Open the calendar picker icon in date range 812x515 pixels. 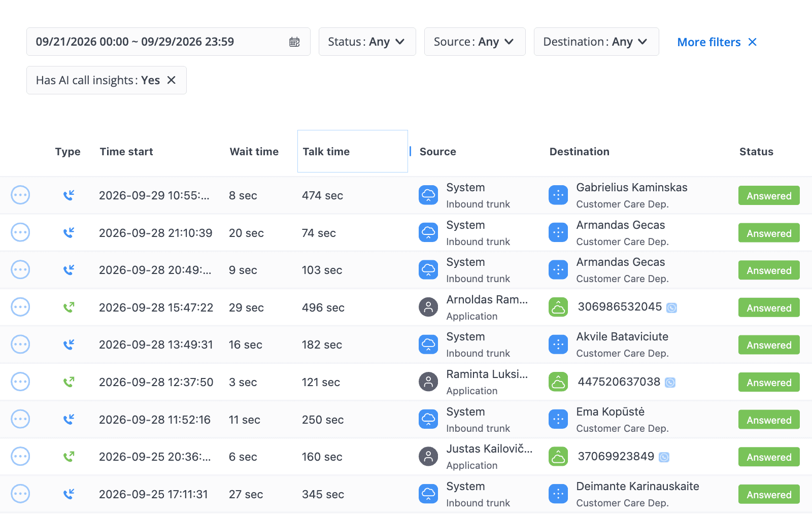(x=294, y=42)
